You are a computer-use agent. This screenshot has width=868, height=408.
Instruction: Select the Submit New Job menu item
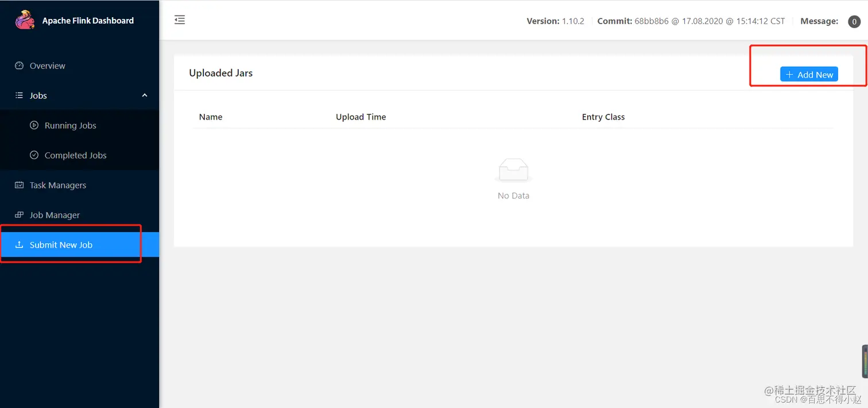coord(79,245)
